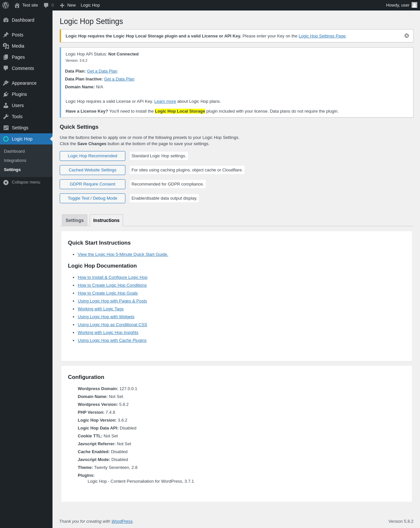Click the Howdy, user account text
Screen dimensions: 420x528
(x=398, y=5)
